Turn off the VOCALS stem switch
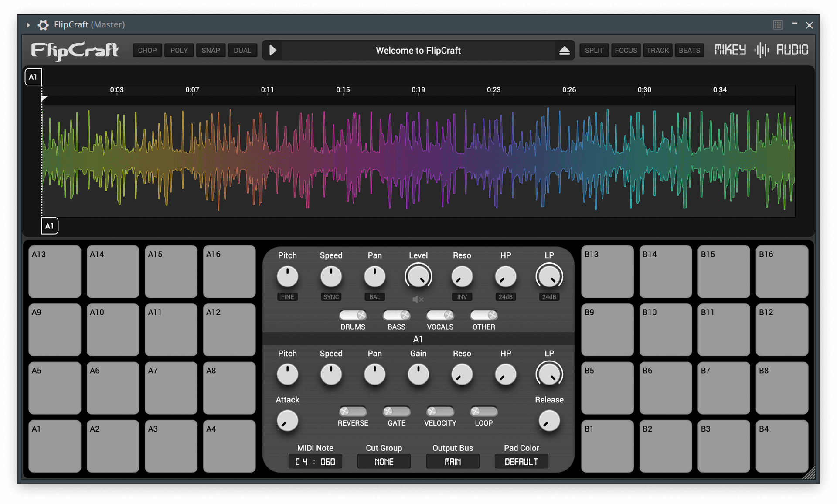 click(x=440, y=315)
